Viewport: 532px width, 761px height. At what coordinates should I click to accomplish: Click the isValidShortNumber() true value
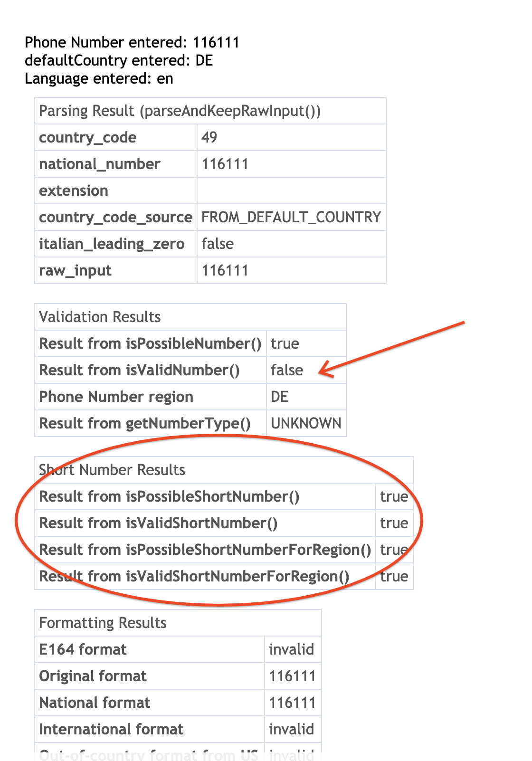tap(394, 523)
